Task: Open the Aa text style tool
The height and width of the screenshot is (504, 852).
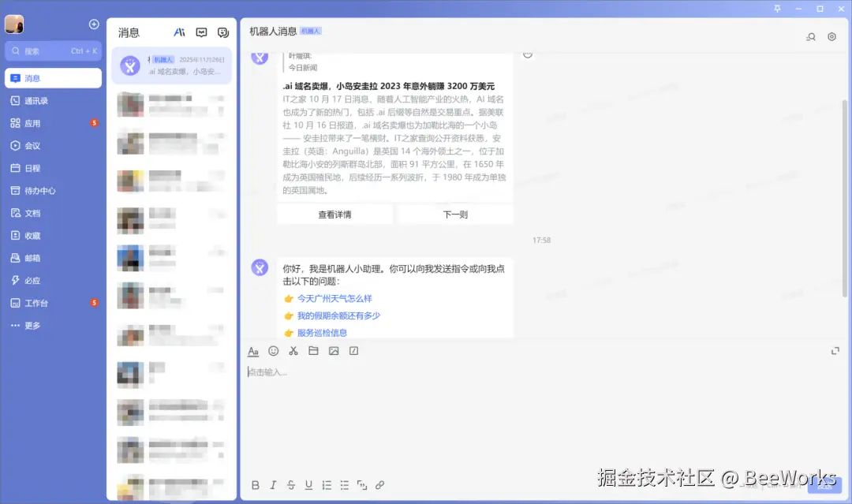Action: pyautogui.click(x=253, y=351)
